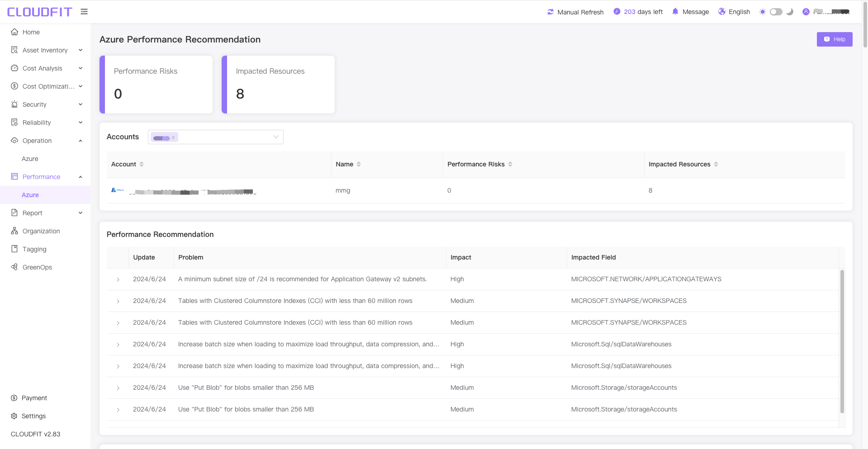This screenshot has height=449, width=868.
Task: Toggle the dark mode switch
Action: 776,12
